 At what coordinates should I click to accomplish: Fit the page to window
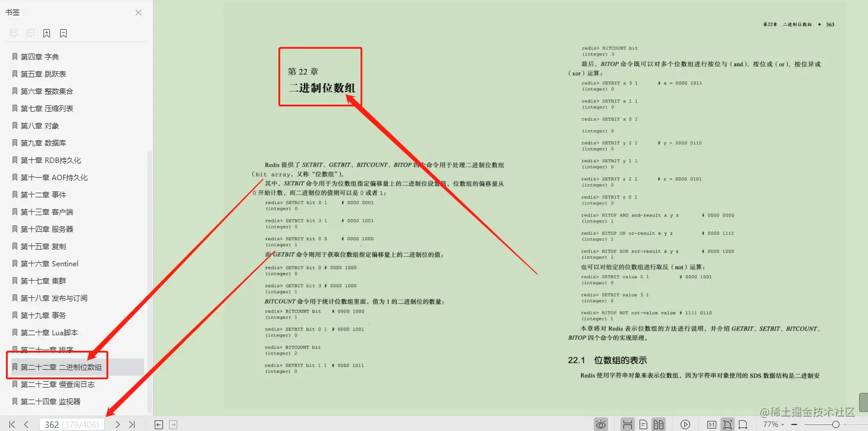coord(727,424)
